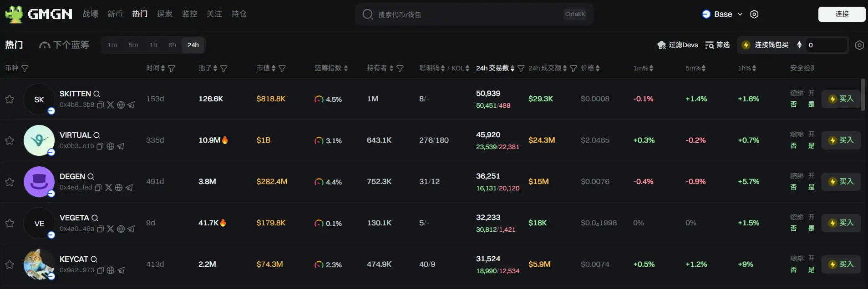Open SKITTEN's Telegram link
This screenshot has width=868, height=289.
(x=131, y=105)
